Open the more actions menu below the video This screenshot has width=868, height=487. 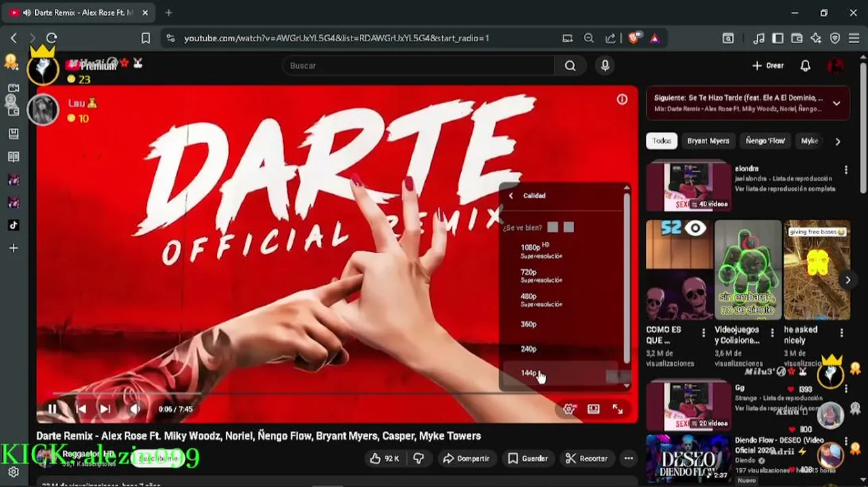tap(629, 459)
